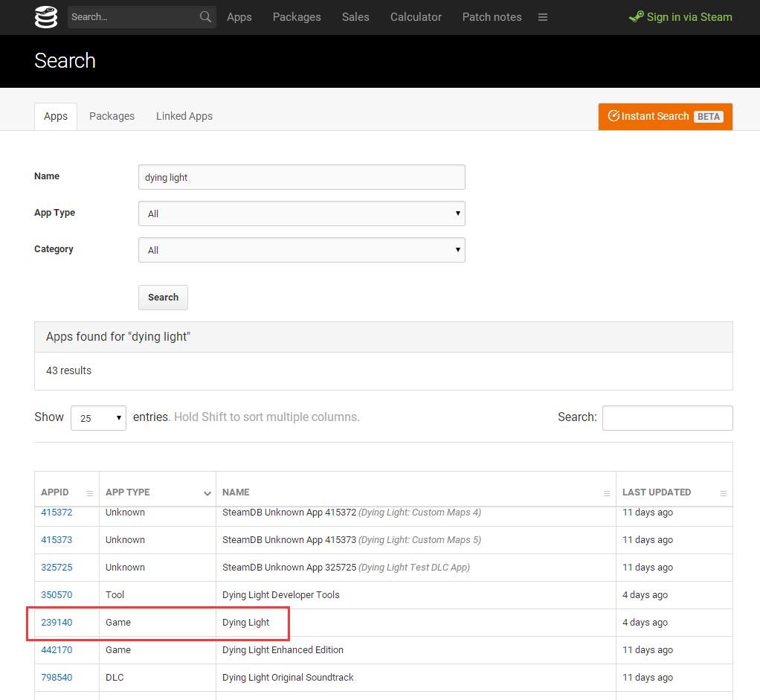Click the sort icon in LAST UPDATED header
This screenshot has height=700, width=760.
[723, 493]
